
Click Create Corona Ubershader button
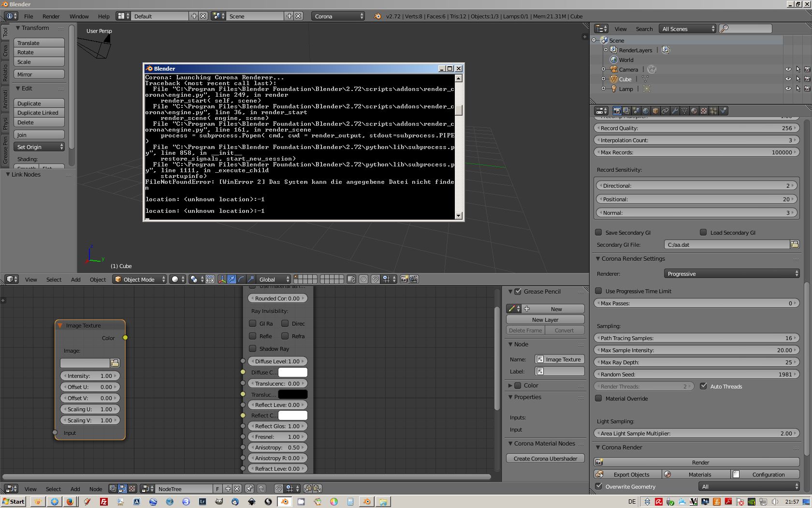[x=545, y=458]
